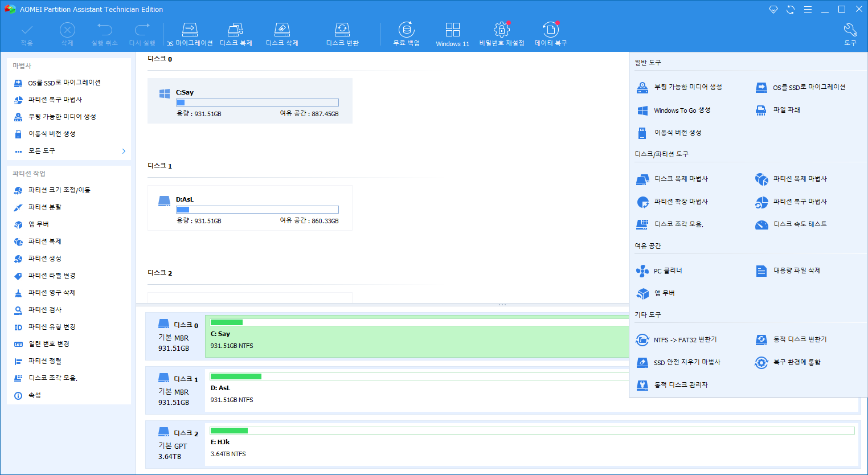Open 데이터 복구 from the toolbar
The width and height of the screenshot is (868, 475).
pos(551,35)
